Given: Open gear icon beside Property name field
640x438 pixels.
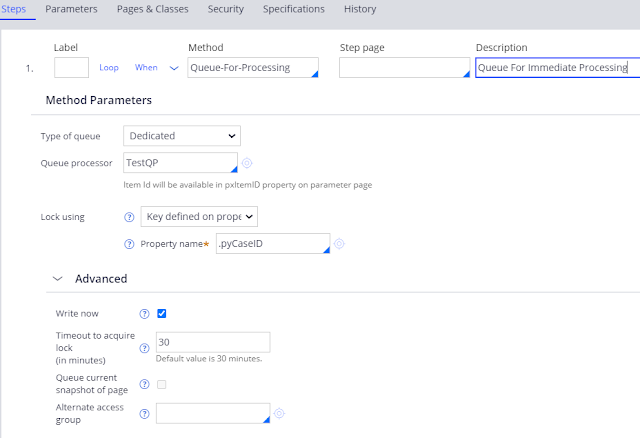Looking at the screenshot, I should tap(339, 243).
